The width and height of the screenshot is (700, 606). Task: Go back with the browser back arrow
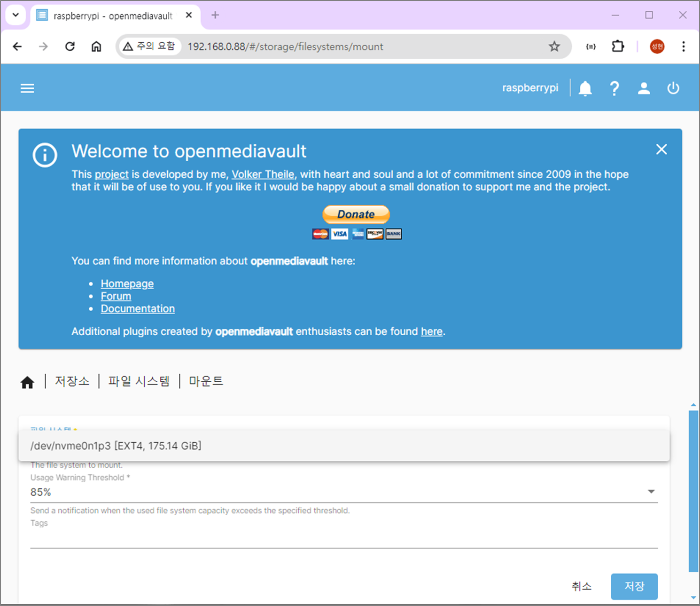click(17, 47)
